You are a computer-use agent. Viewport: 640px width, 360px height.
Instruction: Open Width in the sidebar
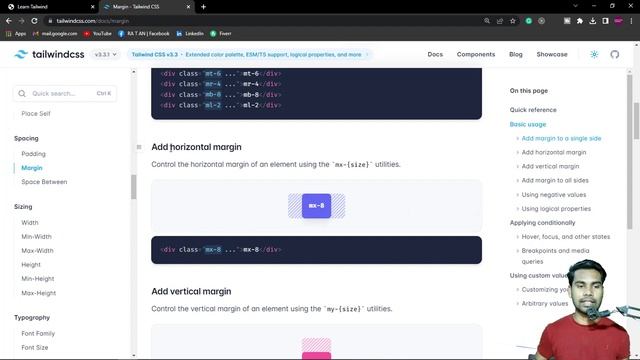pyautogui.click(x=30, y=222)
